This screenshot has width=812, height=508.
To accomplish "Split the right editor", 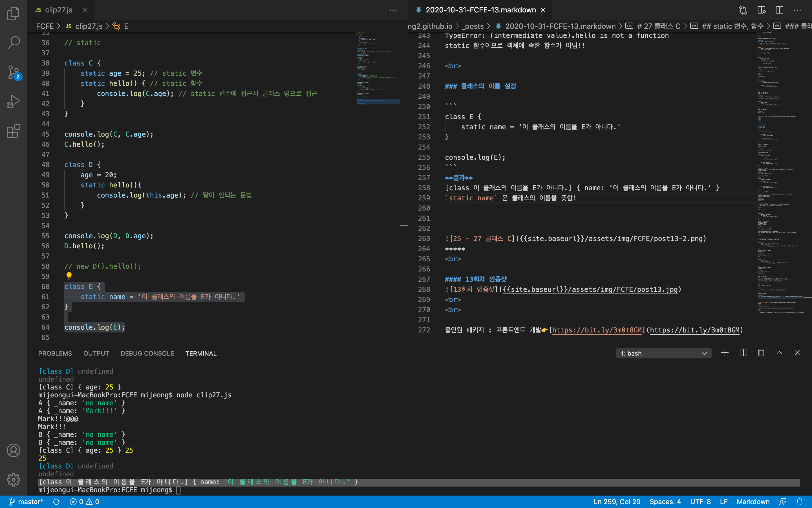I will (780, 10).
